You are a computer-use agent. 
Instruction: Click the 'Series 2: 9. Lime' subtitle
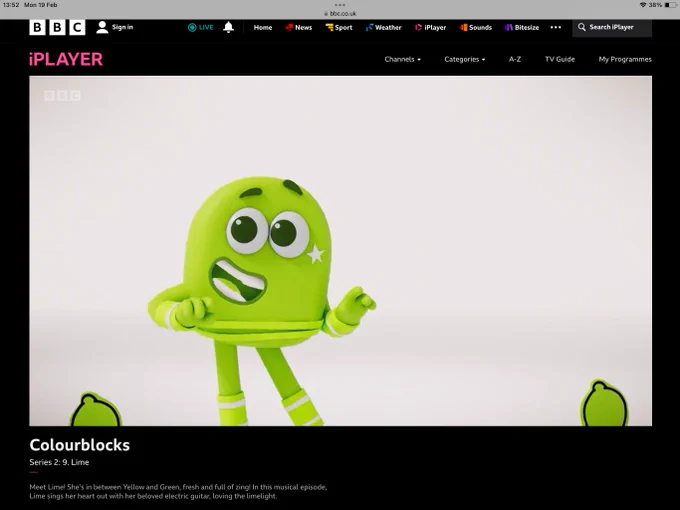pyautogui.click(x=59, y=462)
